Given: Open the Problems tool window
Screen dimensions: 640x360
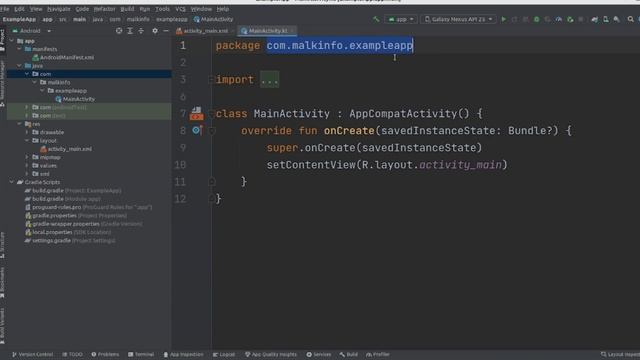Looking at the screenshot, I should pos(105,354).
